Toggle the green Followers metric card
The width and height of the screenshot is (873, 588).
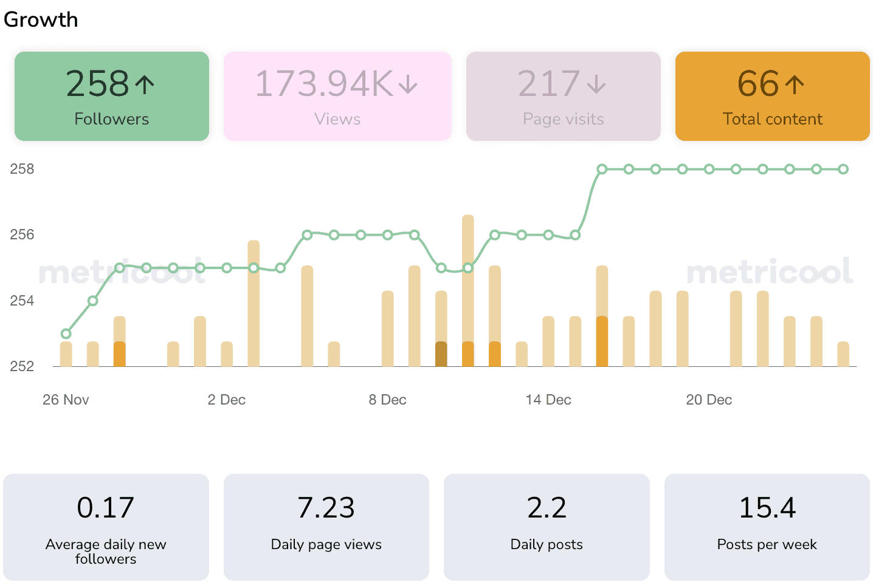(x=112, y=96)
